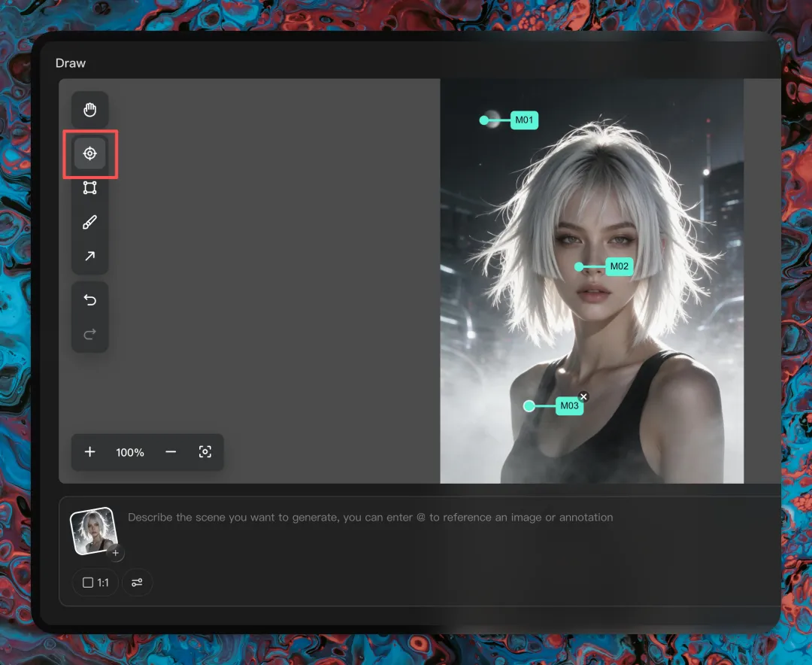Select the M03 annotation label

pyautogui.click(x=569, y=405)
